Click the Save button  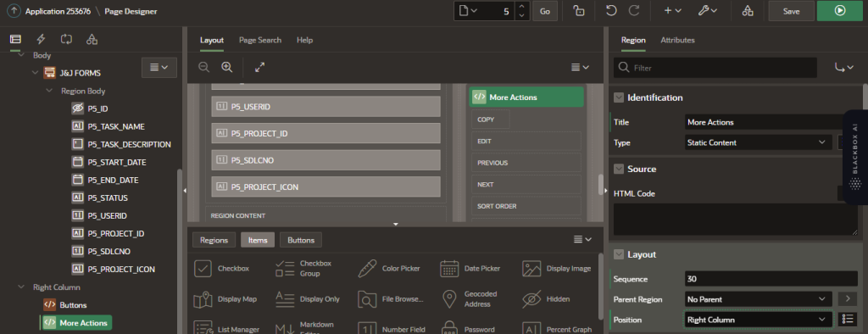click(791, 10)
